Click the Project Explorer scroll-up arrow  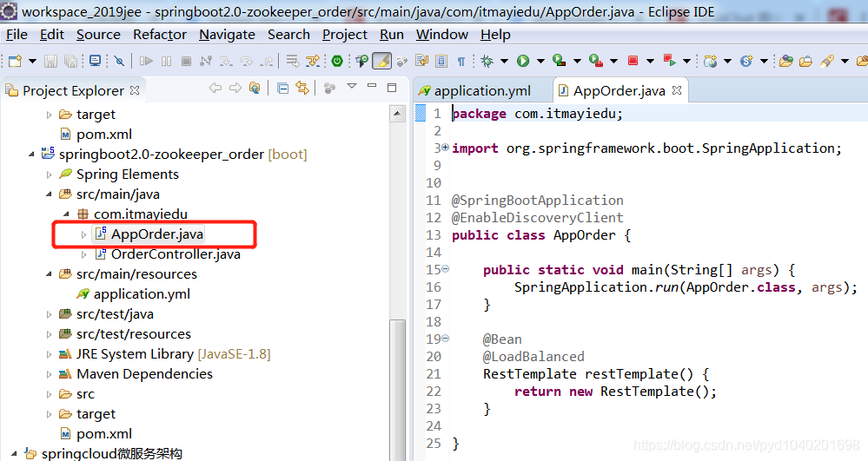click(x=397, y=114)
